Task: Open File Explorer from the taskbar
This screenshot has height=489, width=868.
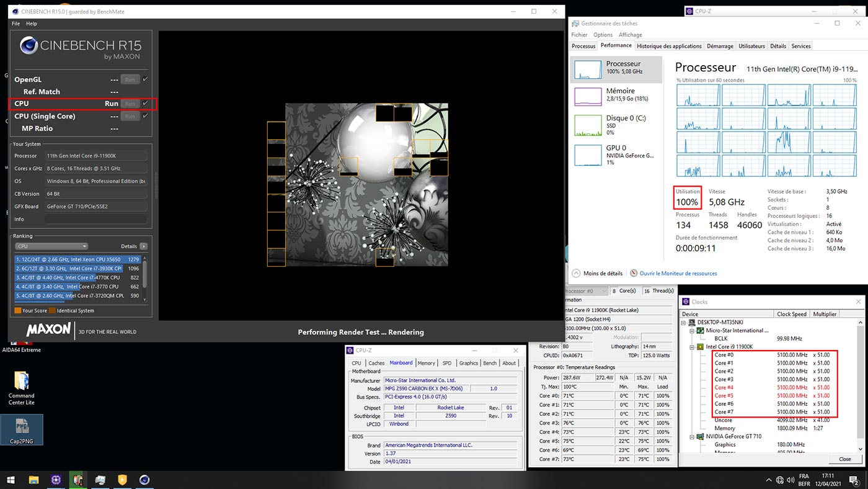Action: click(33, 480)
